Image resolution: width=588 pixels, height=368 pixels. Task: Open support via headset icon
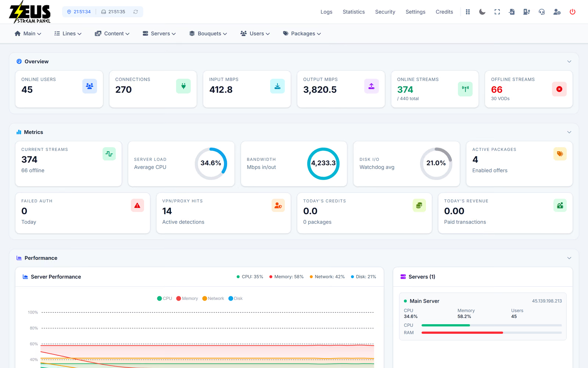pos(542,12)
